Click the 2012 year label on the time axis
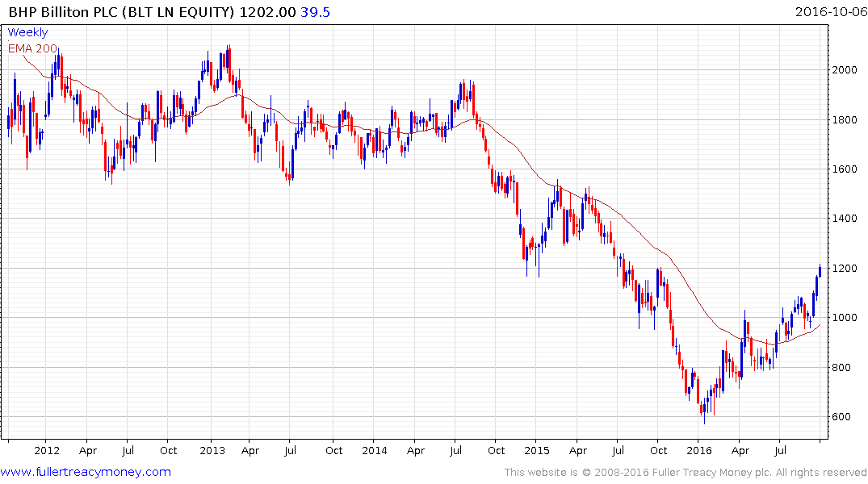 47,451
